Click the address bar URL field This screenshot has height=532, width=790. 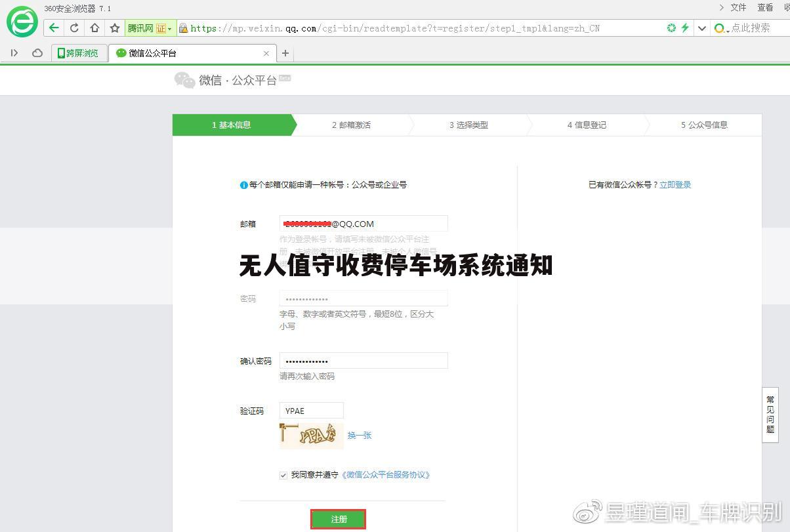(x=420, y=28)
